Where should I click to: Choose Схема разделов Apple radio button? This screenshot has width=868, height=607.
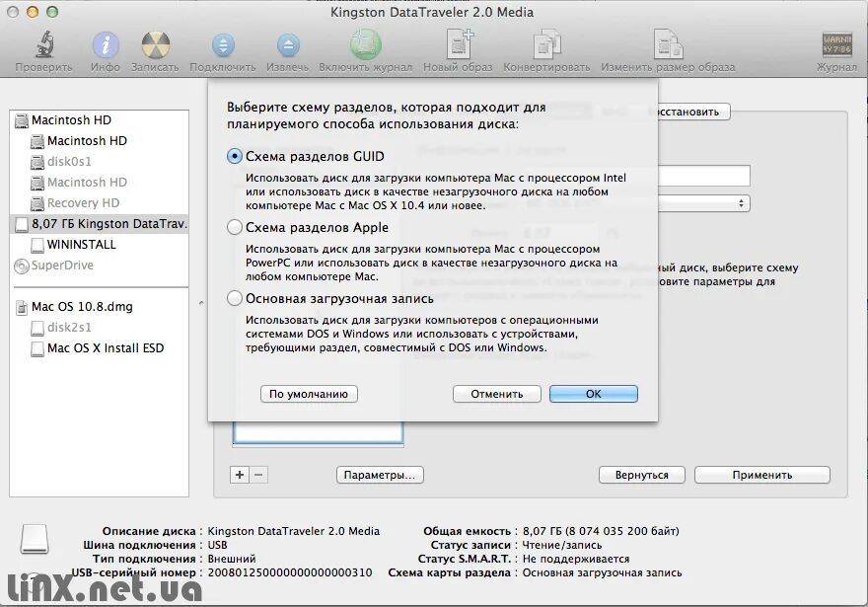tap(235, 227)
